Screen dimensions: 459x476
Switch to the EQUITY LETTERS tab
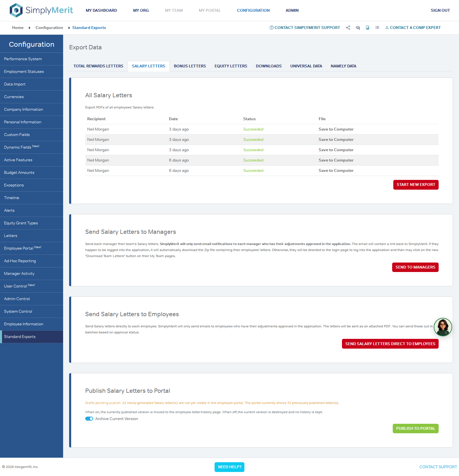click(231, 66)
